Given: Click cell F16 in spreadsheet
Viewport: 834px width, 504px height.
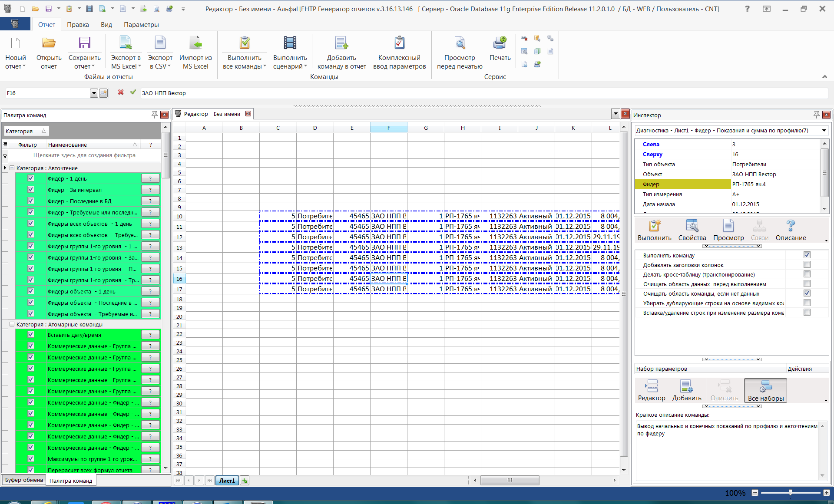Looking at the screenshot, I should click(389, 279).
